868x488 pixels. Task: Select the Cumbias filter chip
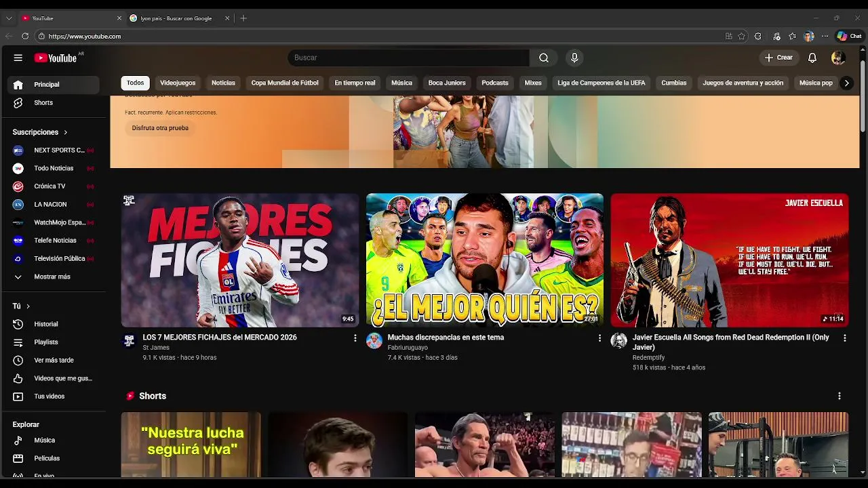(674, 83)
